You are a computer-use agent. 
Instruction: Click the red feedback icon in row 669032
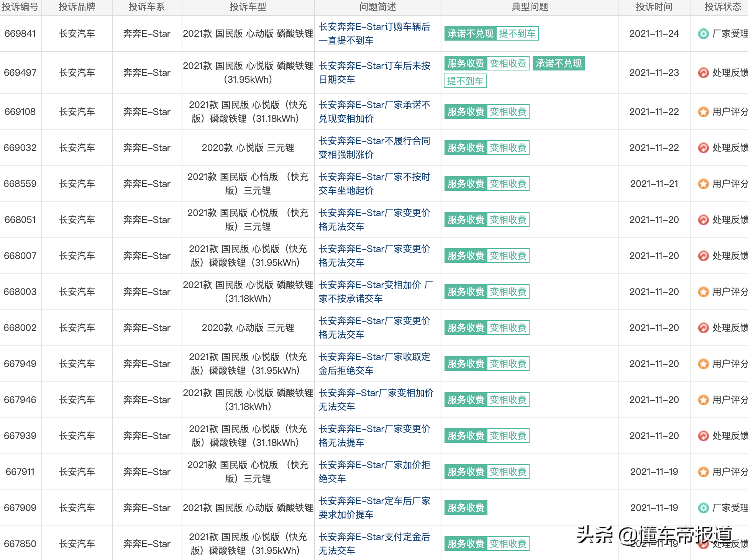tap(703, 148)
